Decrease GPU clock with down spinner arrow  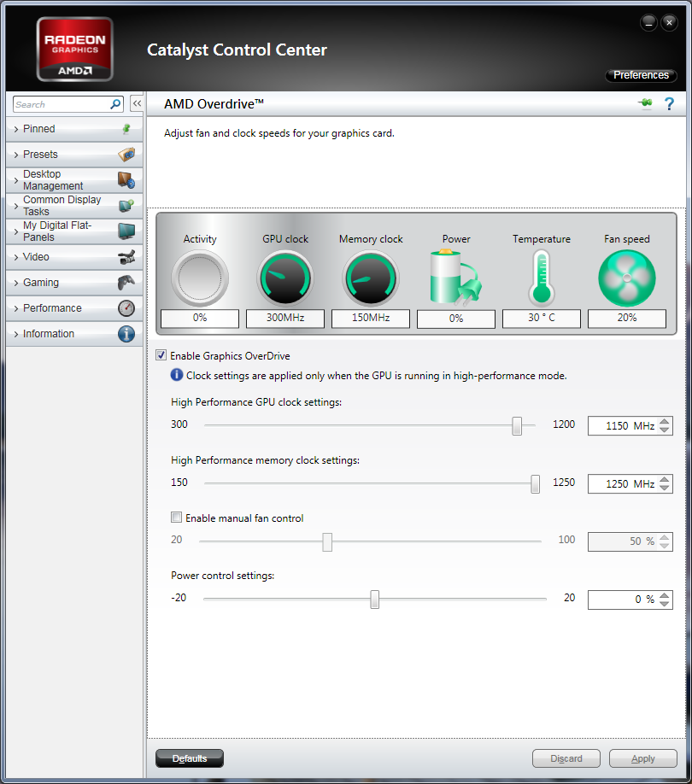[664, 430]
